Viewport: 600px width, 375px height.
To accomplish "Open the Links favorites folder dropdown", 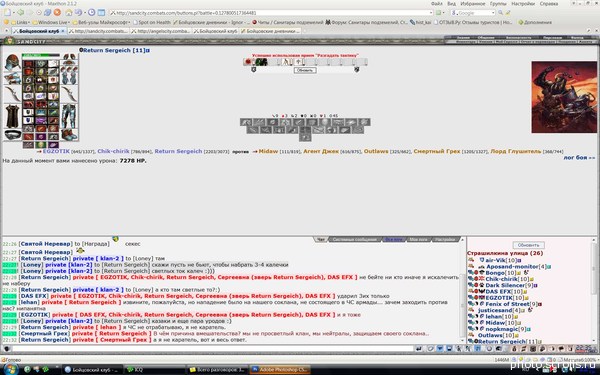I will [20, 22].
